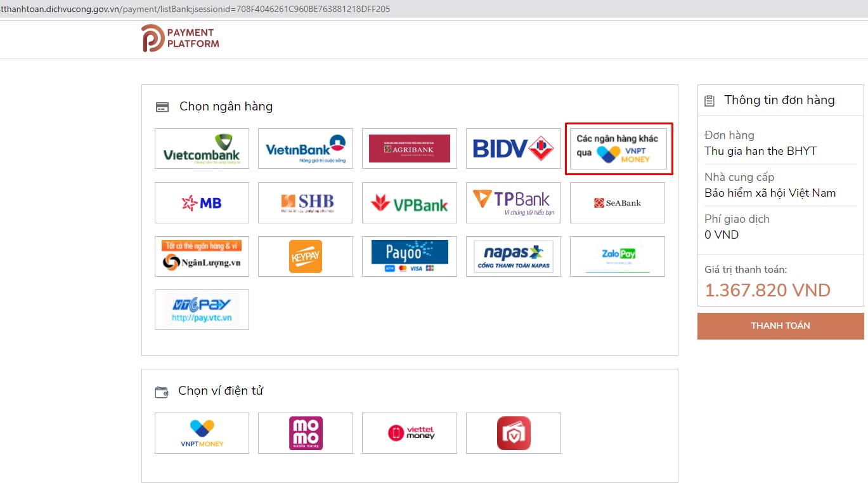
Task: Choose MoMo e-wallet
Action: [x=306, y=433]
